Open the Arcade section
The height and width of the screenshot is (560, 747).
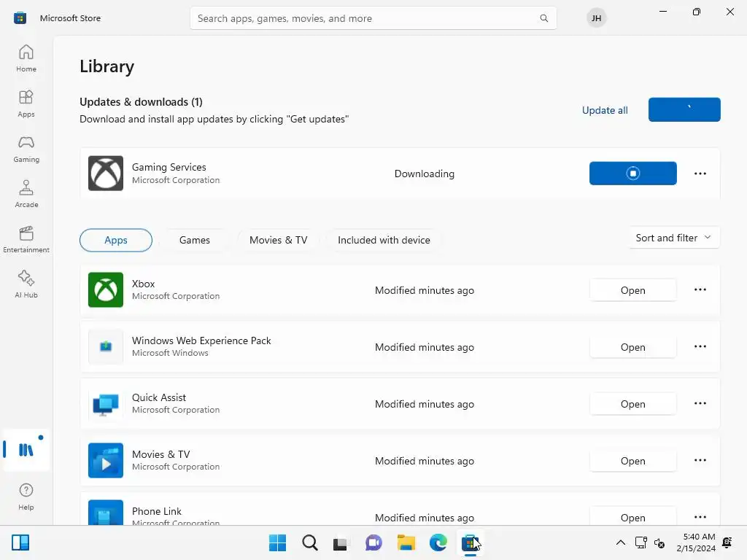26,194
